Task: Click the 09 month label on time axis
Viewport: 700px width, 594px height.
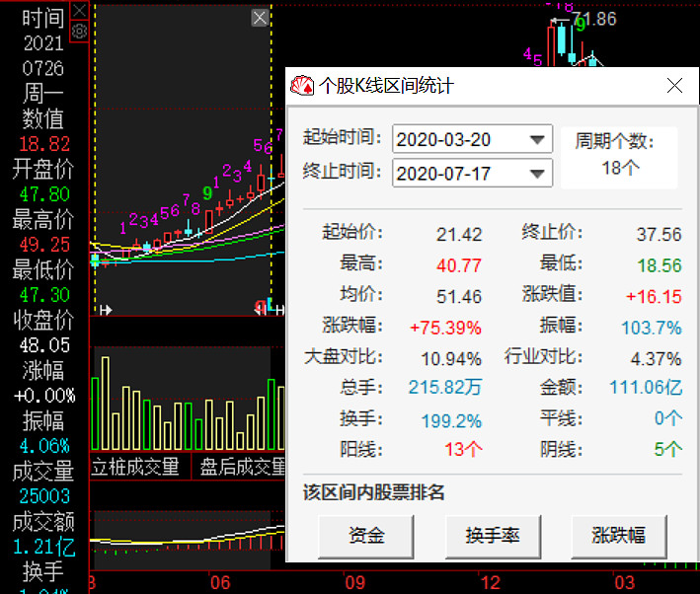Action: pyautogui.click(x=354, y=583)
